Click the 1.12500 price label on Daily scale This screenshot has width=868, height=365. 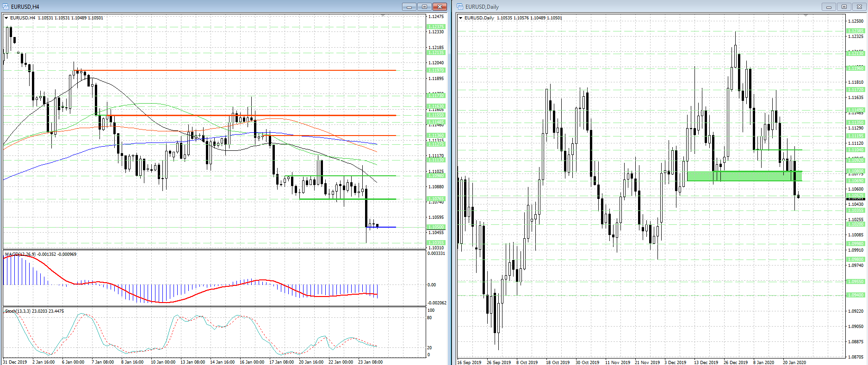[x=856, y=21]
